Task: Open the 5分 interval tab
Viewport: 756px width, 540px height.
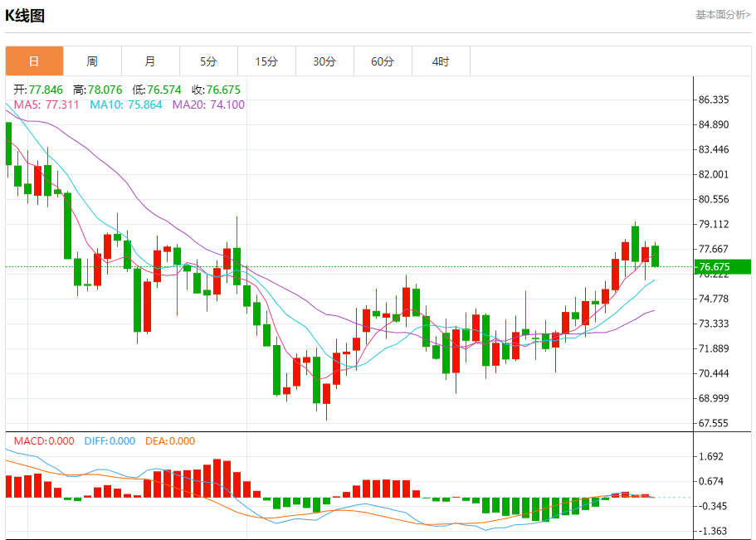Action: [x=208, y=61]
